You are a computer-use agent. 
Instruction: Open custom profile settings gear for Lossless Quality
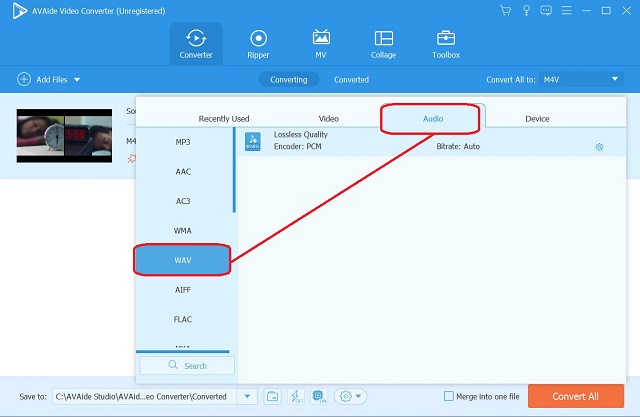[599, 147]
